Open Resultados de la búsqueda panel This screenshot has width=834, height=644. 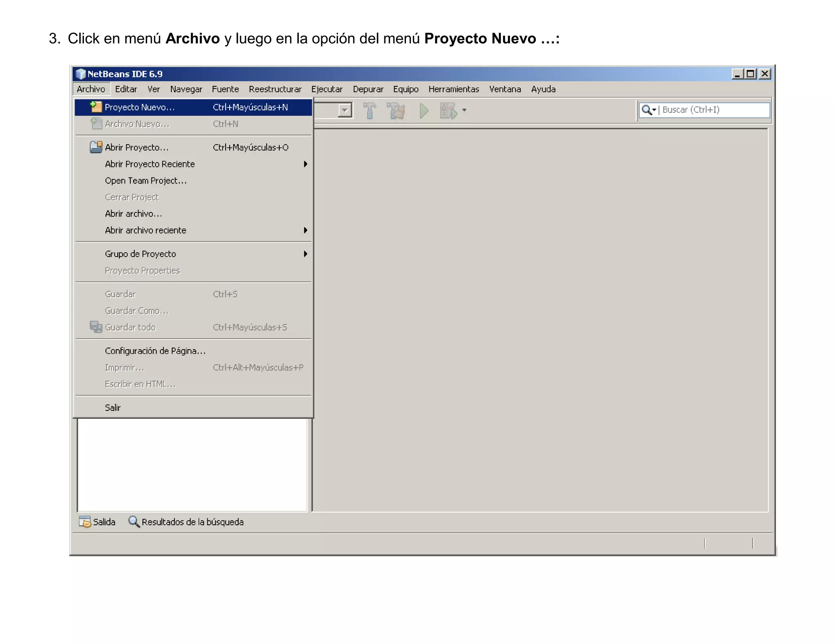[x=187, y=522]
